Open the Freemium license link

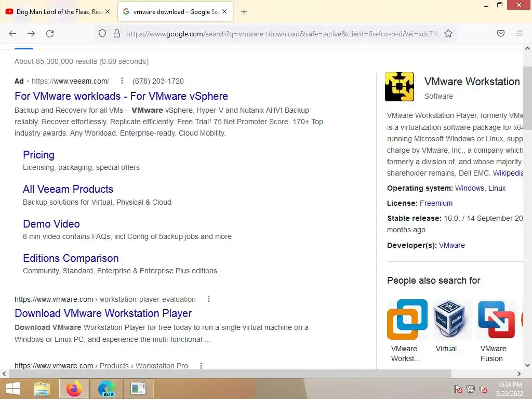point(436,203)
